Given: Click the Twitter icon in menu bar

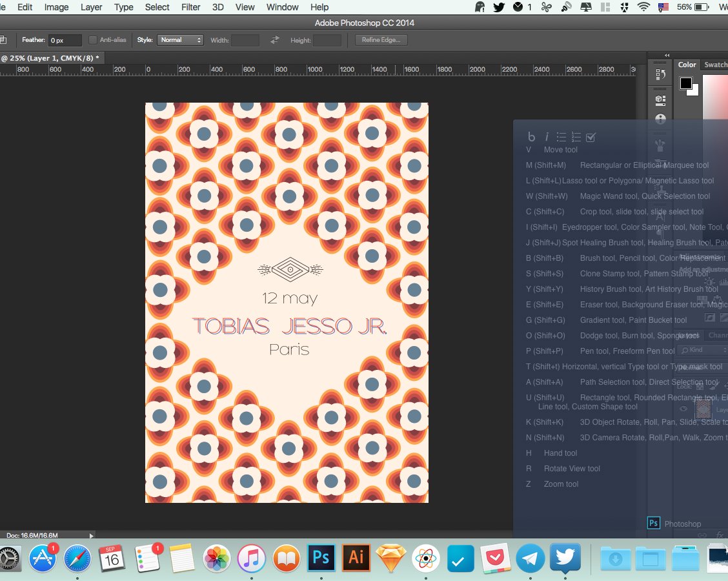Looking at the screenshot, I should click(499, 7).
